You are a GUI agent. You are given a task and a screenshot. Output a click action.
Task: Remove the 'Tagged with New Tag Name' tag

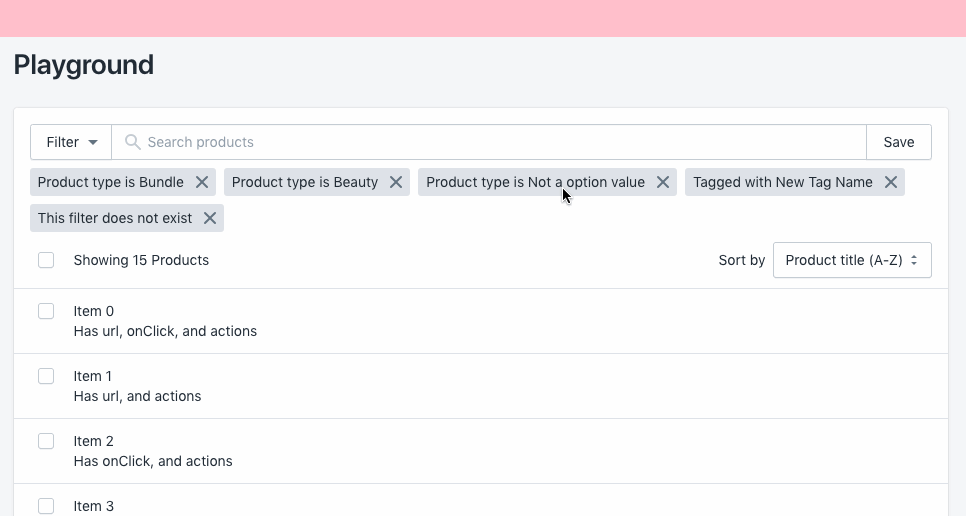(891, 182)
